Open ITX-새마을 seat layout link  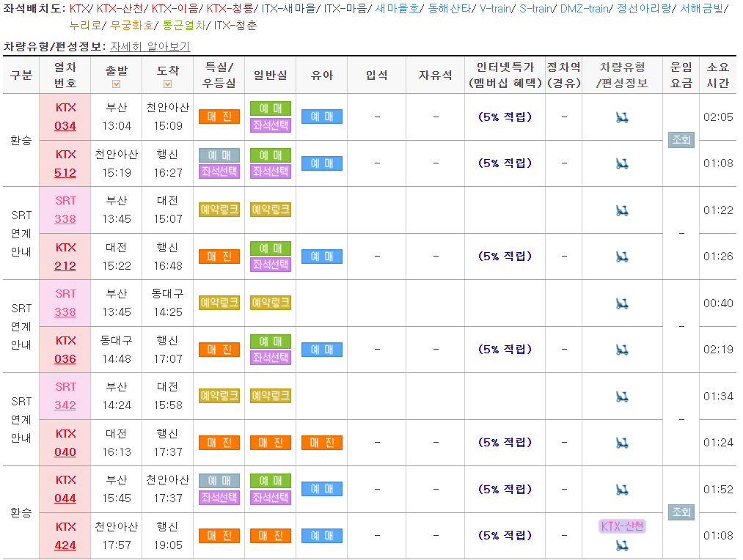(x=288, y=9)
